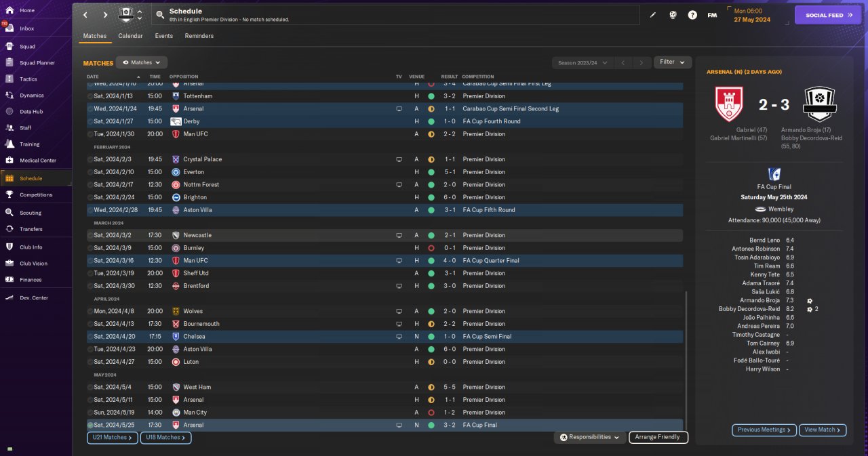
Task: Click View Match button
Action: coord(823,430)
